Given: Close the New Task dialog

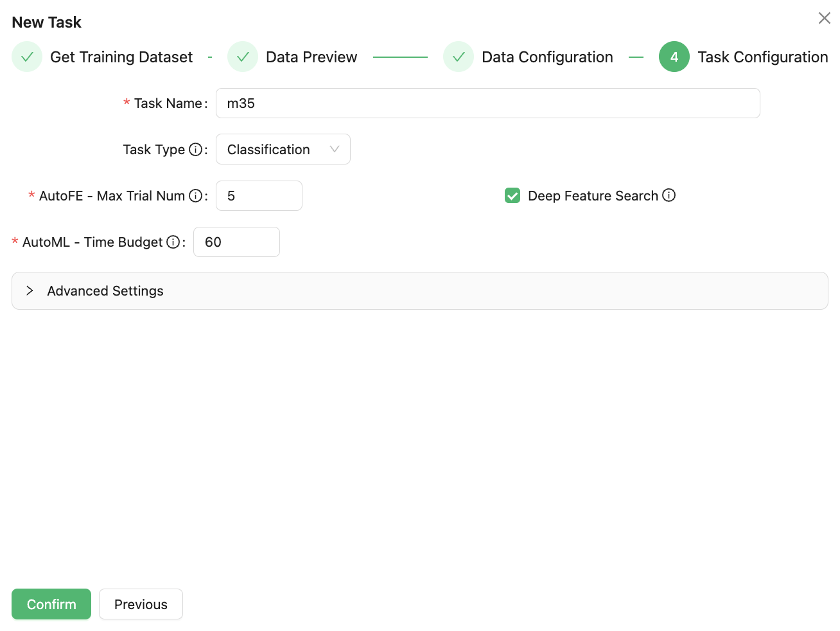Looking at the screenshot, I should pyautogui.click(x=824, y=18).
